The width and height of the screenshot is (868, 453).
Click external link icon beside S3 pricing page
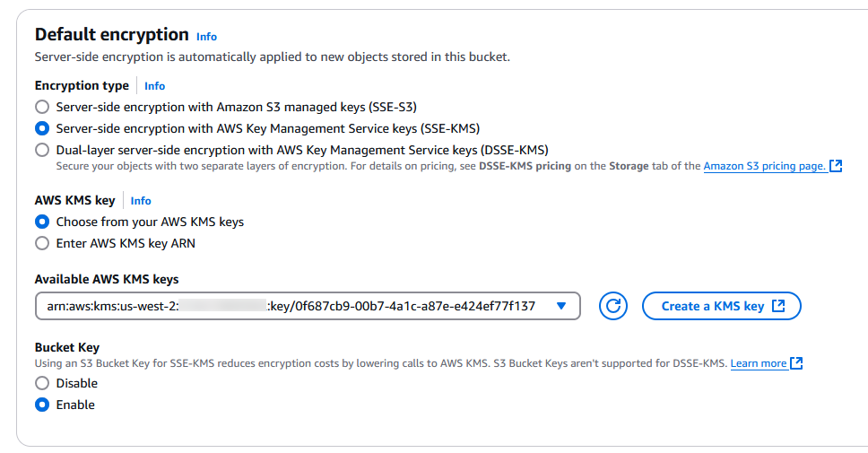[x=836, y=166]
